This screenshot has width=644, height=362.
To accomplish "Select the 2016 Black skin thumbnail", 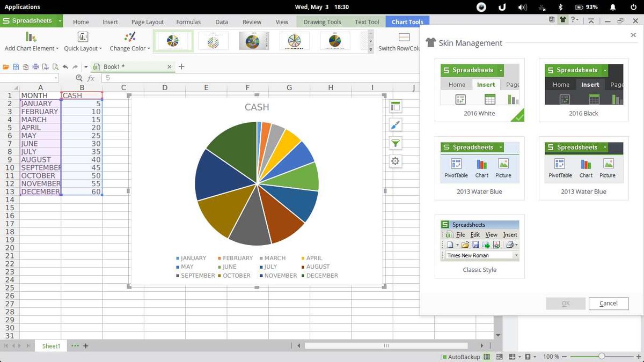I will (x=584, y=90).
